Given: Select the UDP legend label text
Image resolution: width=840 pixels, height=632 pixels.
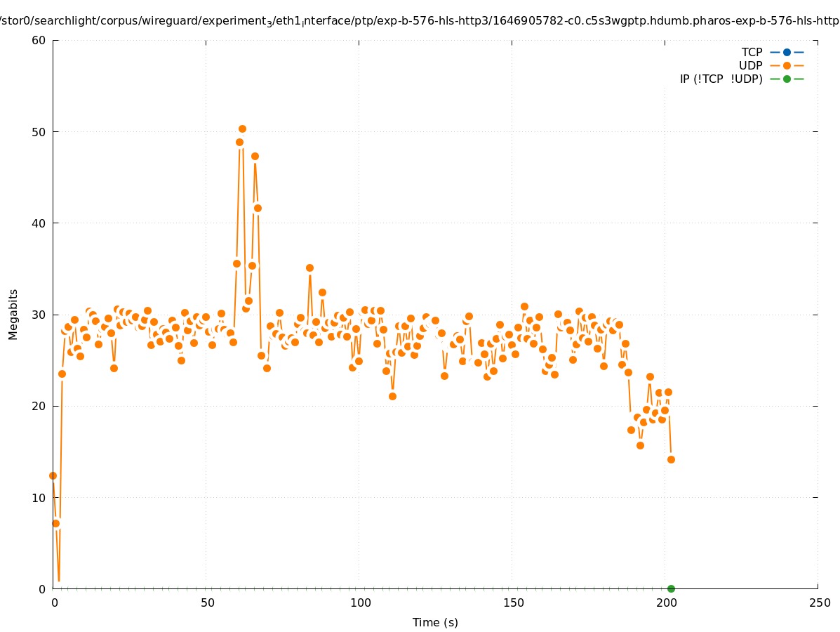Looking at the screenshot, I should tap(750, 65).
